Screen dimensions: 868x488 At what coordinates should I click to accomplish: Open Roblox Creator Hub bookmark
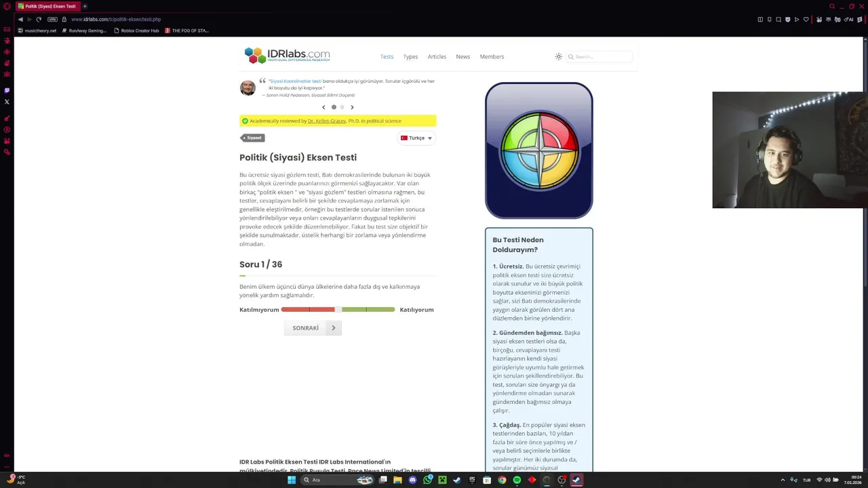tap(136, 30)
